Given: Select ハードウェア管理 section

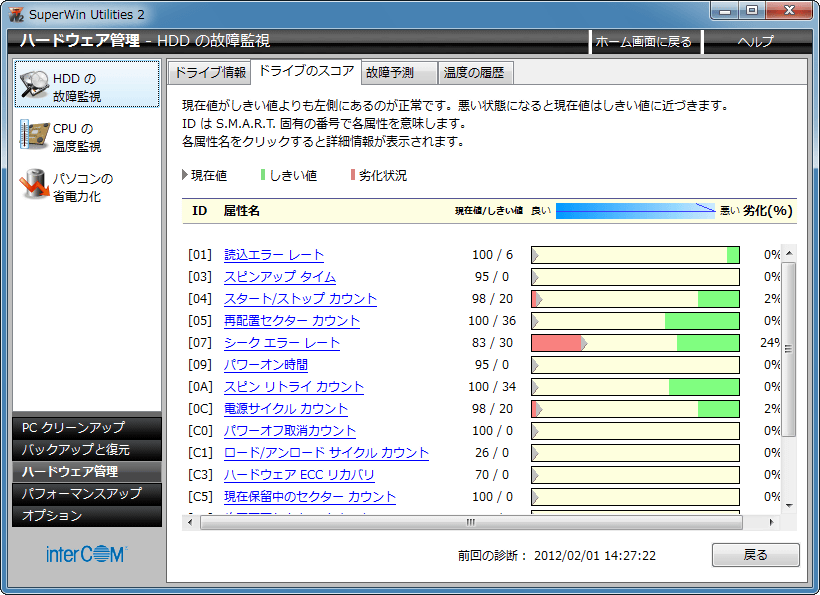Looking at the screenshot, I should tap(87, 472).
